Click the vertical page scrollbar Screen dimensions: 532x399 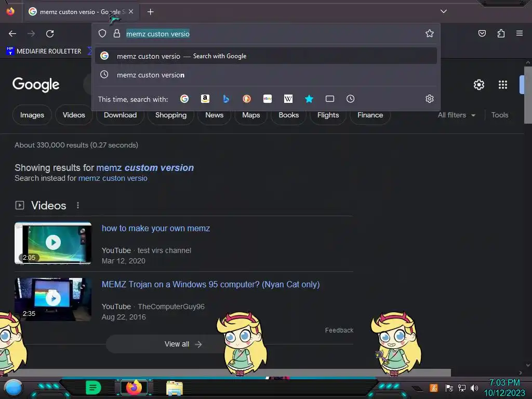[x=528, y=95]
